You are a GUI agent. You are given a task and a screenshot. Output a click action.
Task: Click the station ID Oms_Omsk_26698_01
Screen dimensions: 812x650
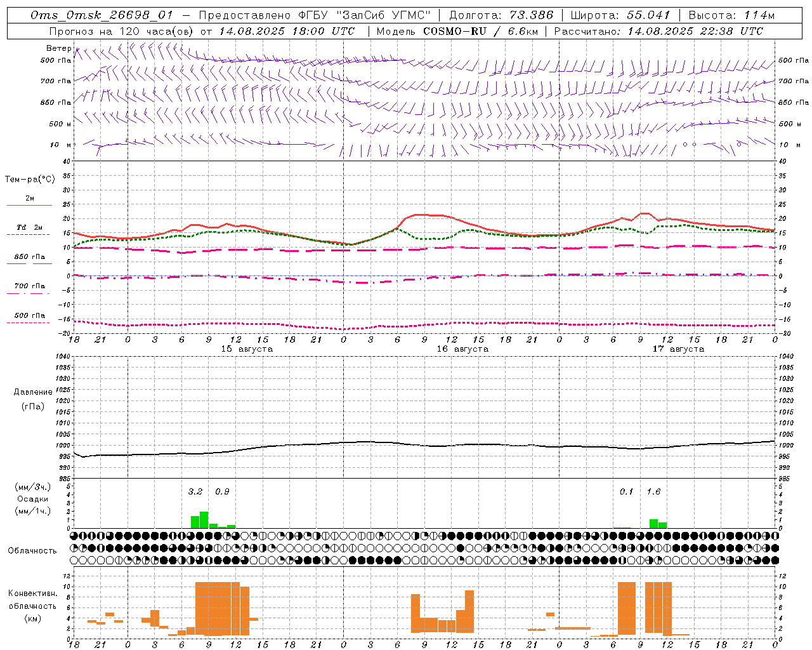tap(101, 15)
